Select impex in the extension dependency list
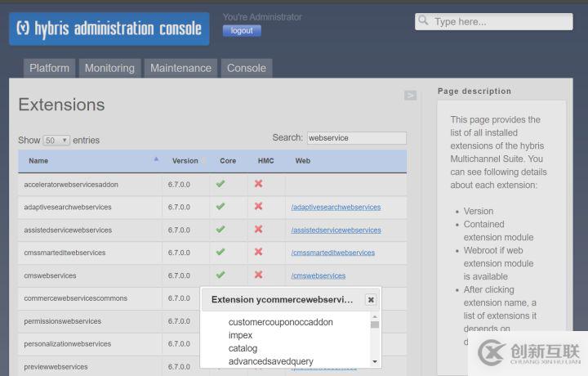The height and width of the screenshot is (376, 588). [x=240, y=335]
